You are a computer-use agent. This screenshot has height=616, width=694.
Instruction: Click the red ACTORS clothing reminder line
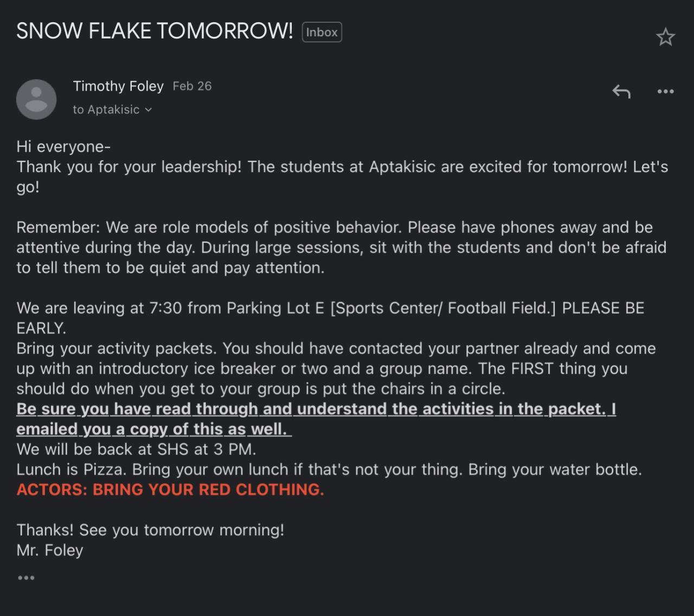tap(170, 490)
